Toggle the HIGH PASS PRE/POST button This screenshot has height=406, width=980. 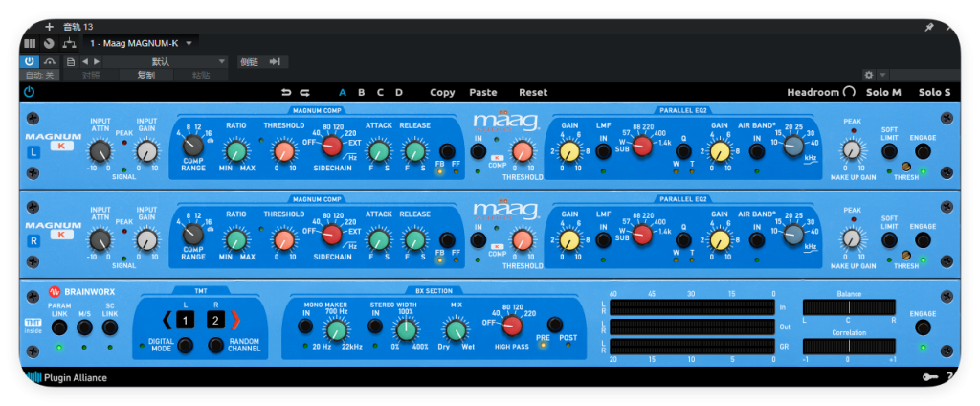pyautogui.click(x=554, y=324)
